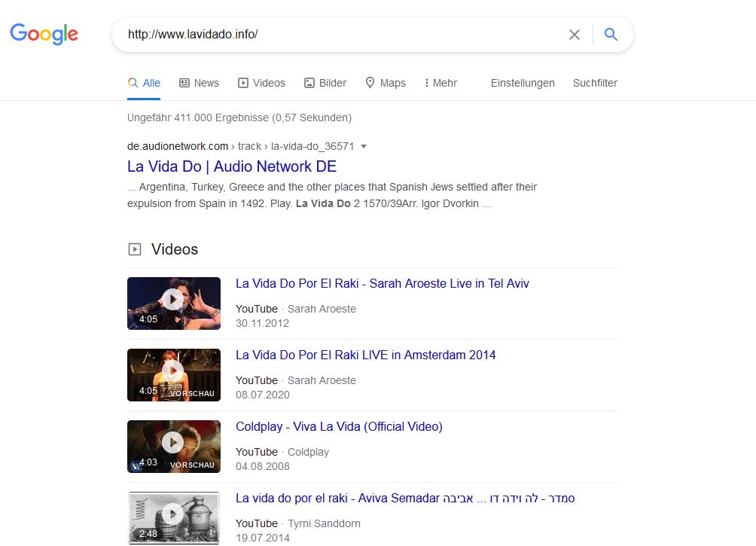Viewport: 756px width, 546px height.
Task: Click the blue magnifier search icon
Action: pyautogui.click(x=611, y=34)
